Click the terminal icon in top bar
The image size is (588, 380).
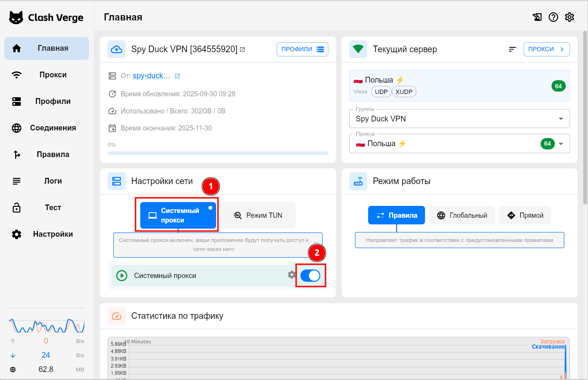[x=537, y=17]
